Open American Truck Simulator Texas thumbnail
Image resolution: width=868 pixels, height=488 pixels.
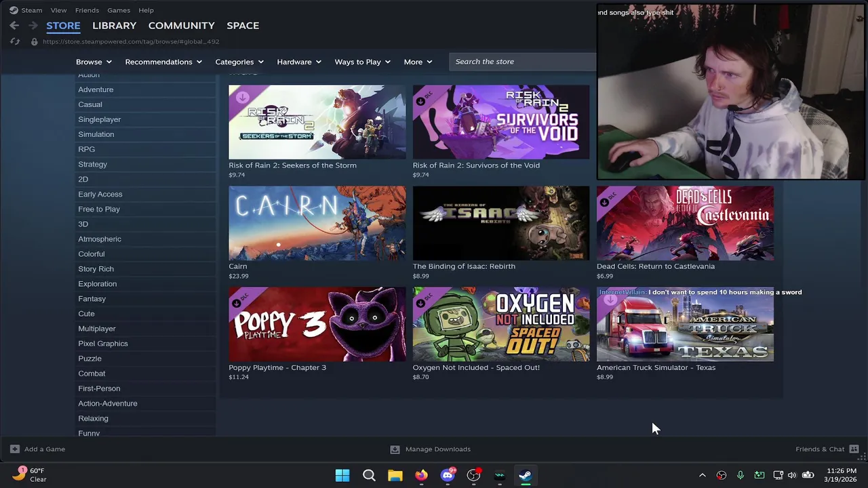pos(685,324)
